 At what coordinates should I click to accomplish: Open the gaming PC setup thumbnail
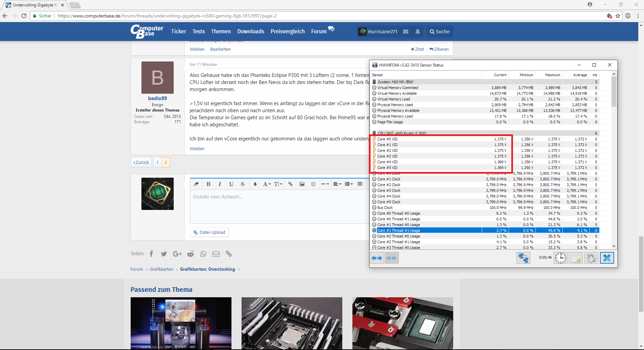tap(181, 323)
